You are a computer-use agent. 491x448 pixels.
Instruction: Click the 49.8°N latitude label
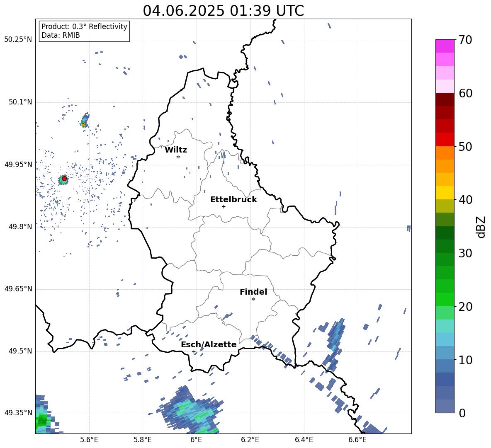pos(20,227)
